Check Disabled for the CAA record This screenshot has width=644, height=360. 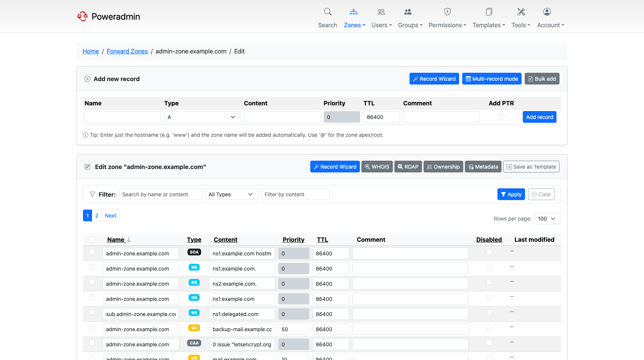coord(489,343)
